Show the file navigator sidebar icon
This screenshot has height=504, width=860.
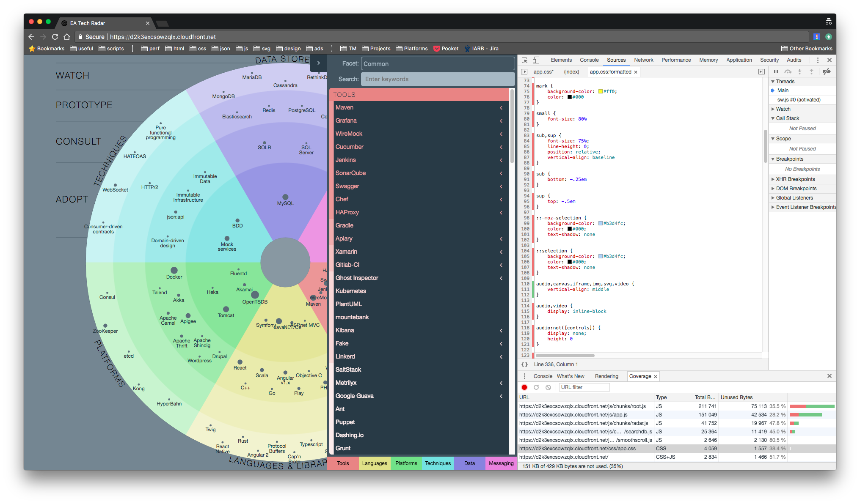(524, 72)
